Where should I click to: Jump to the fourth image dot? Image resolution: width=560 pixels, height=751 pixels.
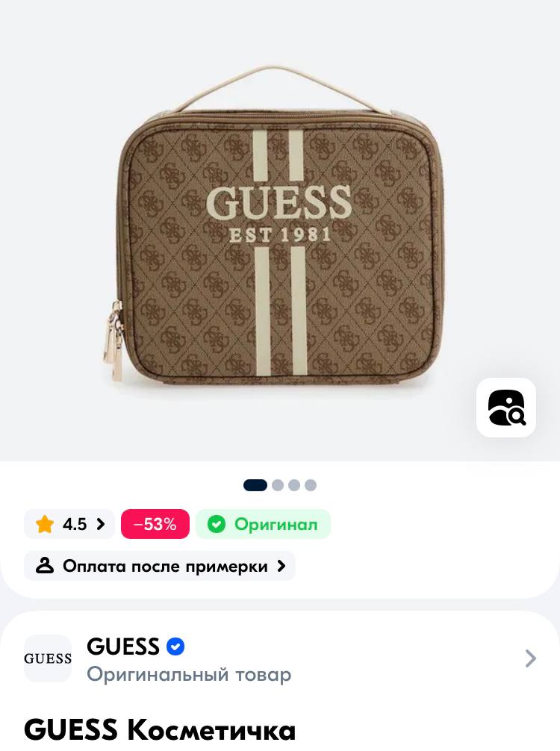coord(311,485)
